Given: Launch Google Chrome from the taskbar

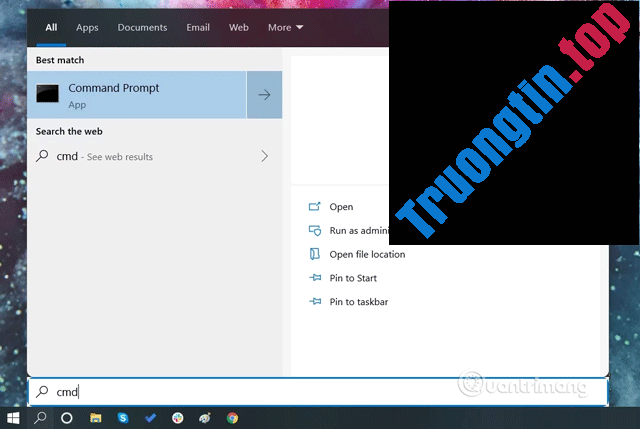Looking at the screenshot, I should 232,418.
